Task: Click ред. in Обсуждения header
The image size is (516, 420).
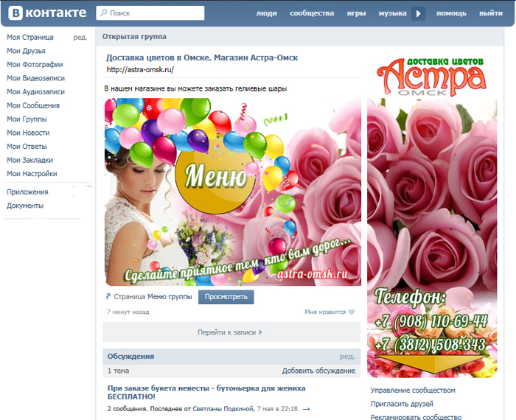Action: click(347, 356)
